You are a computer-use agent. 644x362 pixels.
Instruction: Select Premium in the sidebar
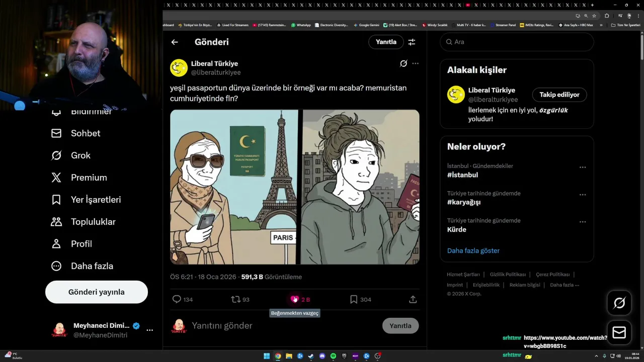[x=79, y=177]
